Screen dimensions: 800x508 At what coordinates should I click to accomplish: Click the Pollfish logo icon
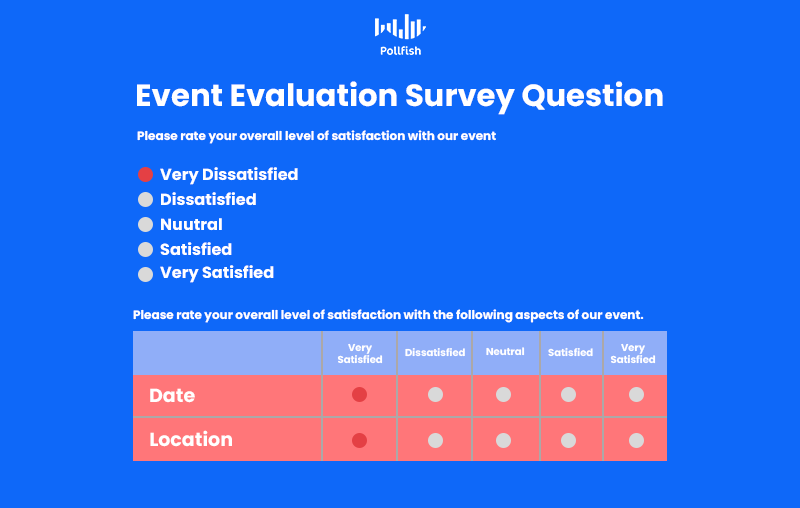coord(401,27)
